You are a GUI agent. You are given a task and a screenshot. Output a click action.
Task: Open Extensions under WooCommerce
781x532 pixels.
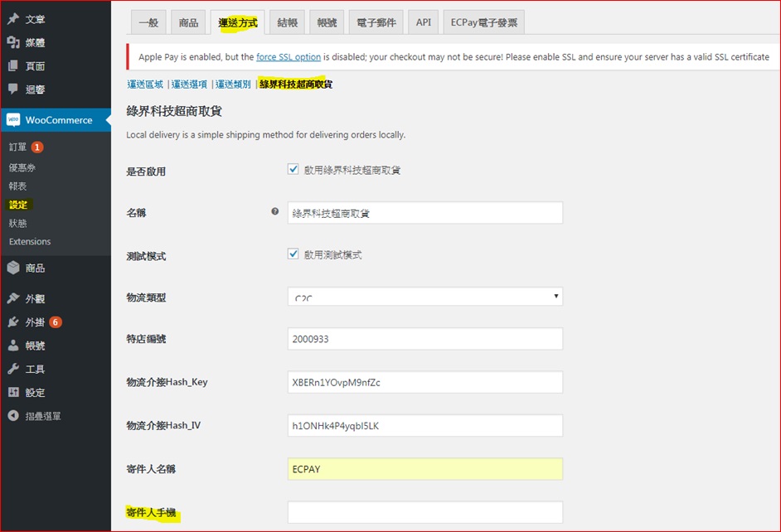[30, 241]
